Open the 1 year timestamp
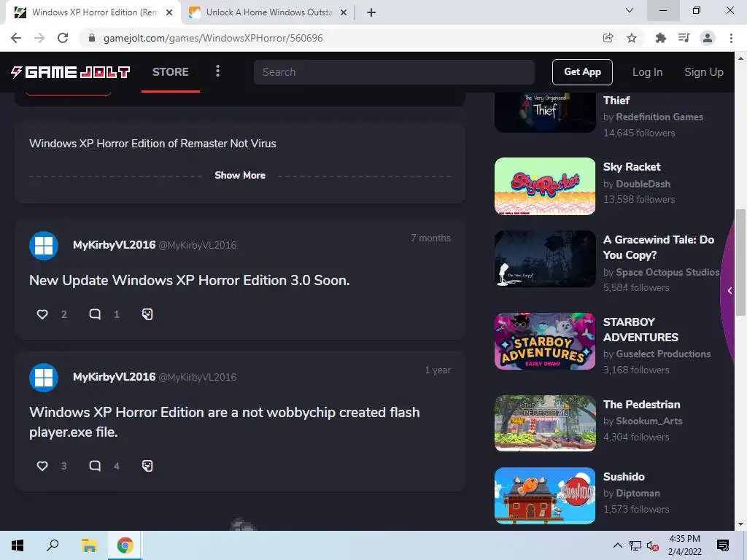This screenshot has height=560, width=747. (x=438, y=370)
